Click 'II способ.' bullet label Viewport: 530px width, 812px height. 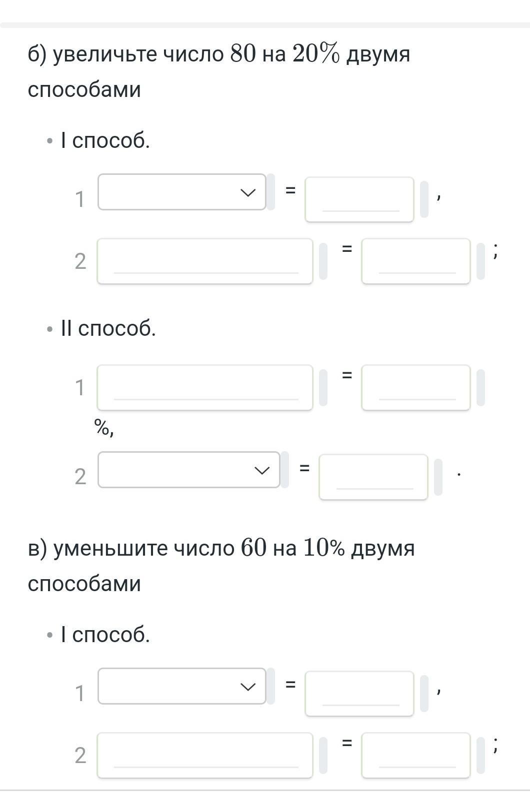click(108, 328)
